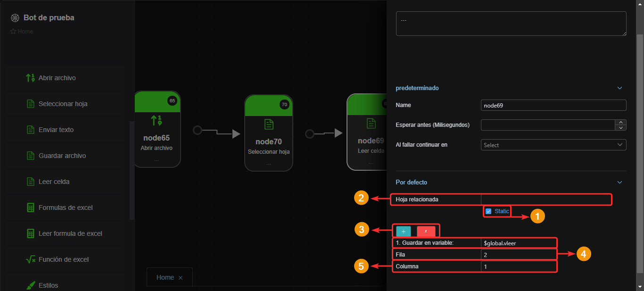
Task: Click the 65 badge on node65
Action: (x=172, y=100)
